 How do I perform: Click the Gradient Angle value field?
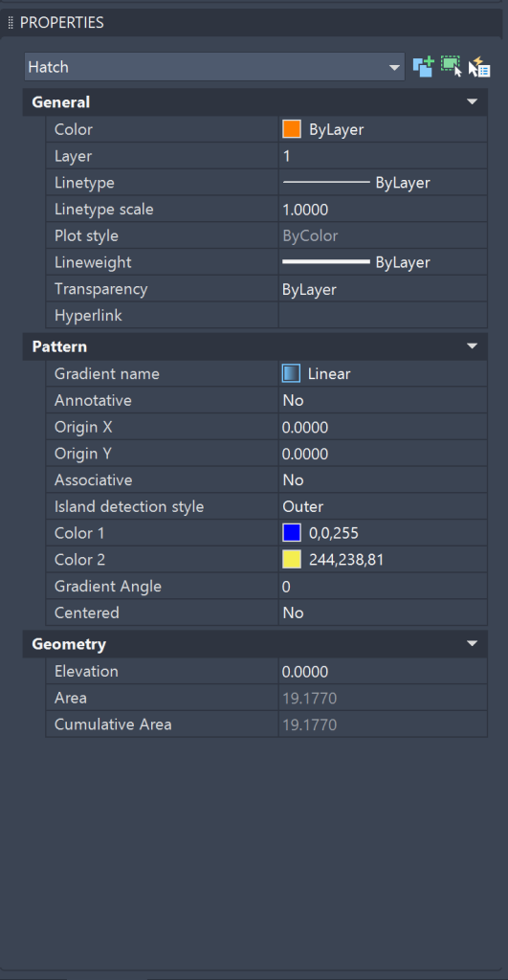tap(383, 587)
